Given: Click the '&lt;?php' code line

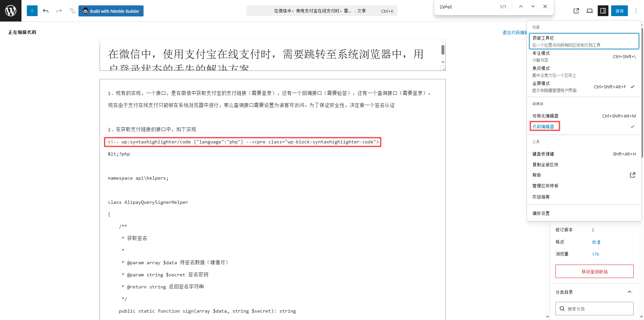Looking at the screenshot, I should pyautogui.click(x=119, y=154).
